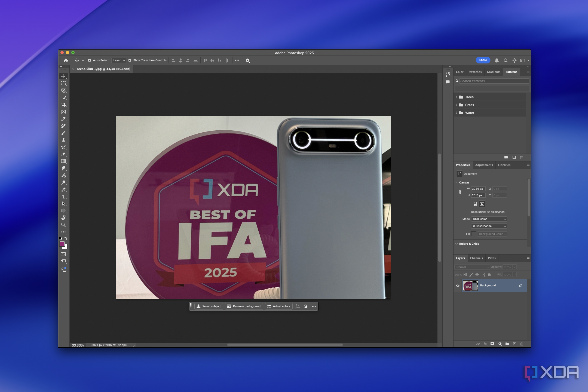Click the Share button
This screenshot has width=588, height=392.
tap(483, 60)
